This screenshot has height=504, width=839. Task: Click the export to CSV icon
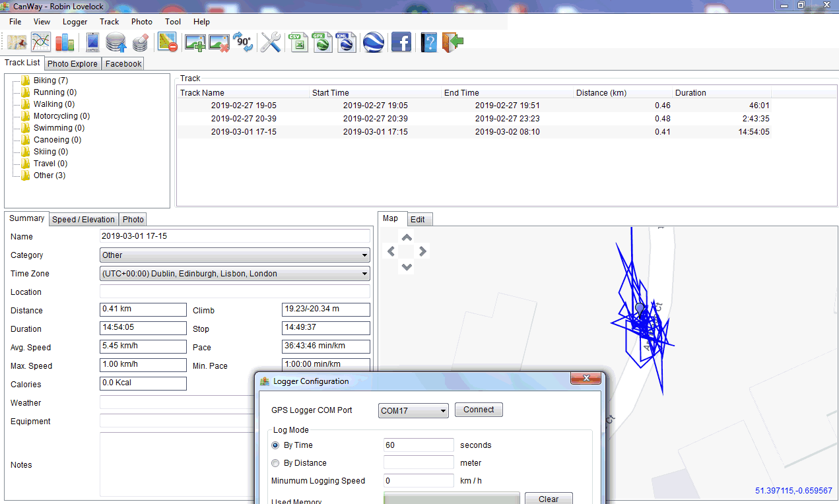[x=298, y=43]
